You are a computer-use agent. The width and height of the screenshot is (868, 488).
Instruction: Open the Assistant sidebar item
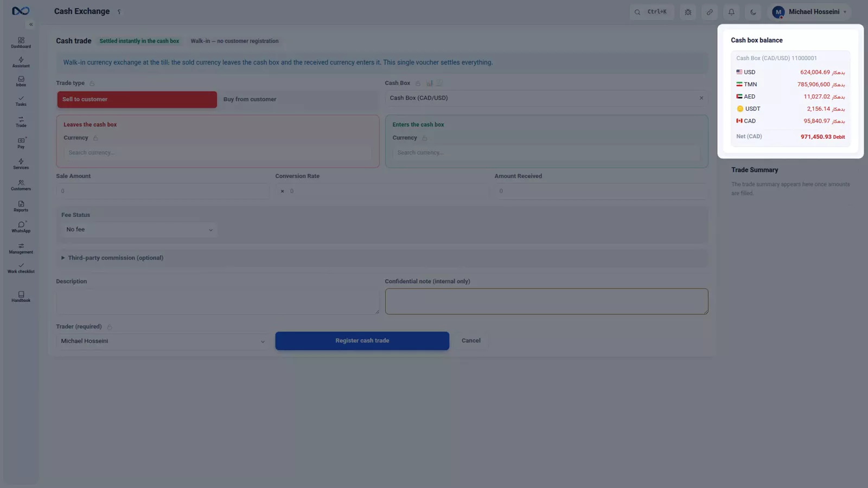tap(21, 62)
